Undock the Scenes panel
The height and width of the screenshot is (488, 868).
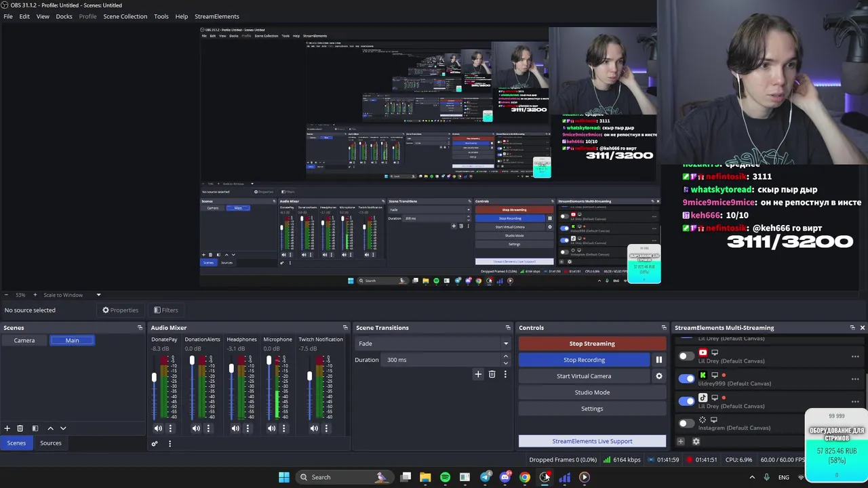[x=140, y=328]
